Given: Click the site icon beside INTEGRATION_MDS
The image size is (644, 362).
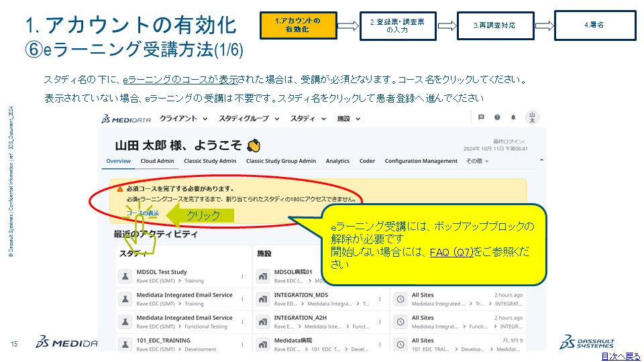Looking at the screenshot, I should (263, 299).
